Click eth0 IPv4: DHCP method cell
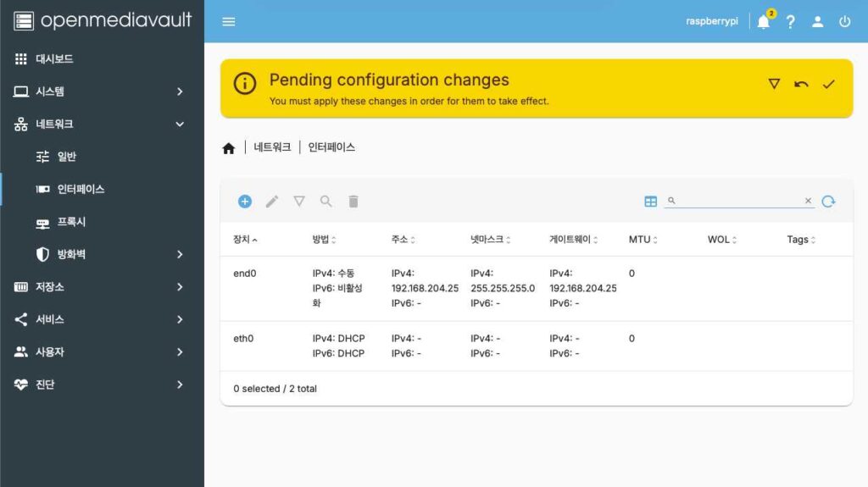This screenshot has height=487, width=868. (x=338, y=338)
